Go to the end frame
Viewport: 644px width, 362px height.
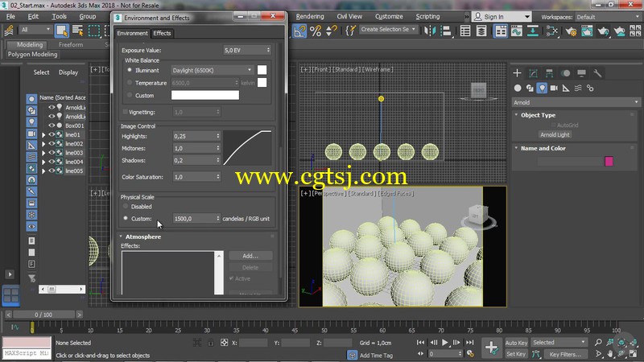coord(470,343)
